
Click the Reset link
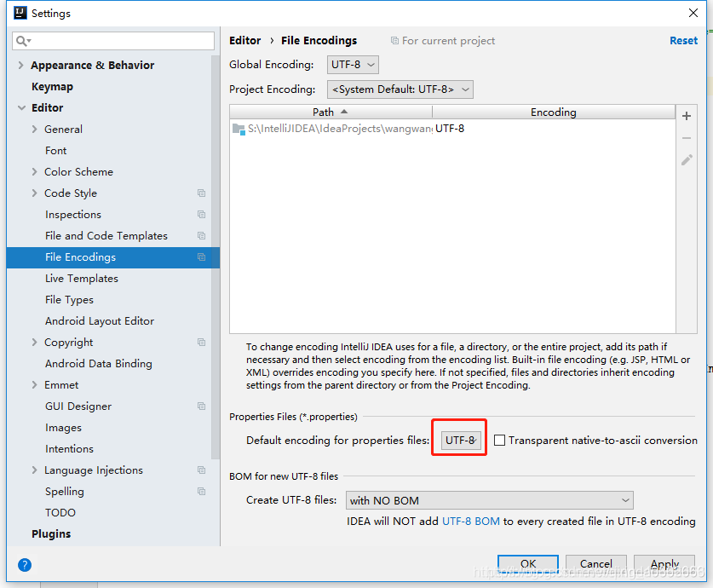coord(683,40)
